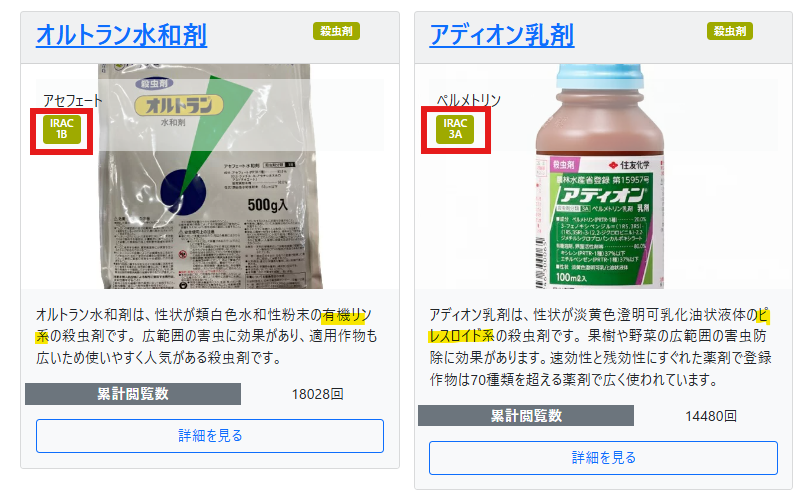Click the オルトラン bag product image
The height and width of the screenshot is (491, 803).
(x=210, y=176)
